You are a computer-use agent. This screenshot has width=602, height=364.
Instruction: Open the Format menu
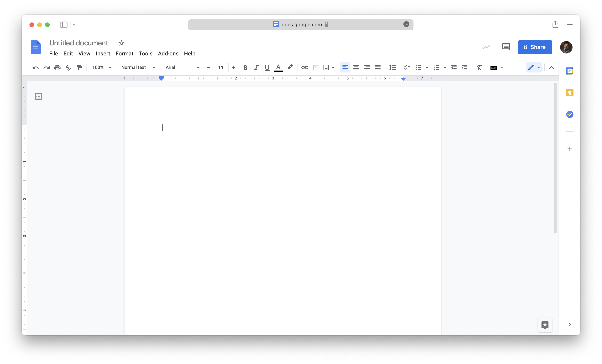tap(124, 53)
